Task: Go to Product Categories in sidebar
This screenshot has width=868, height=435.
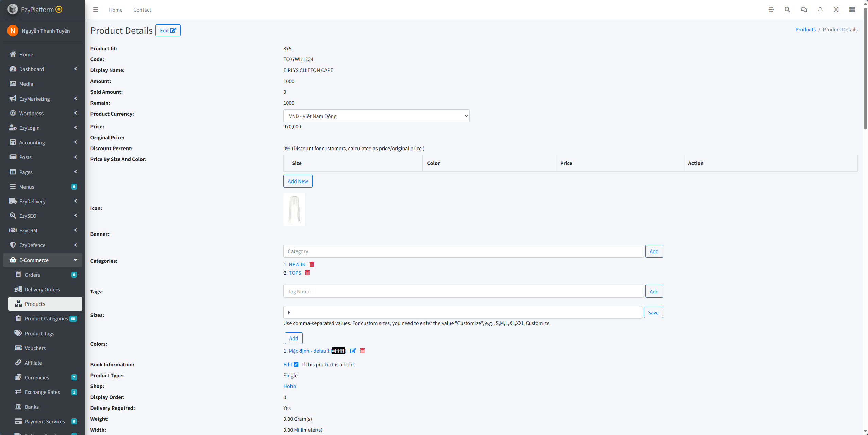Action: click(46, 318)
